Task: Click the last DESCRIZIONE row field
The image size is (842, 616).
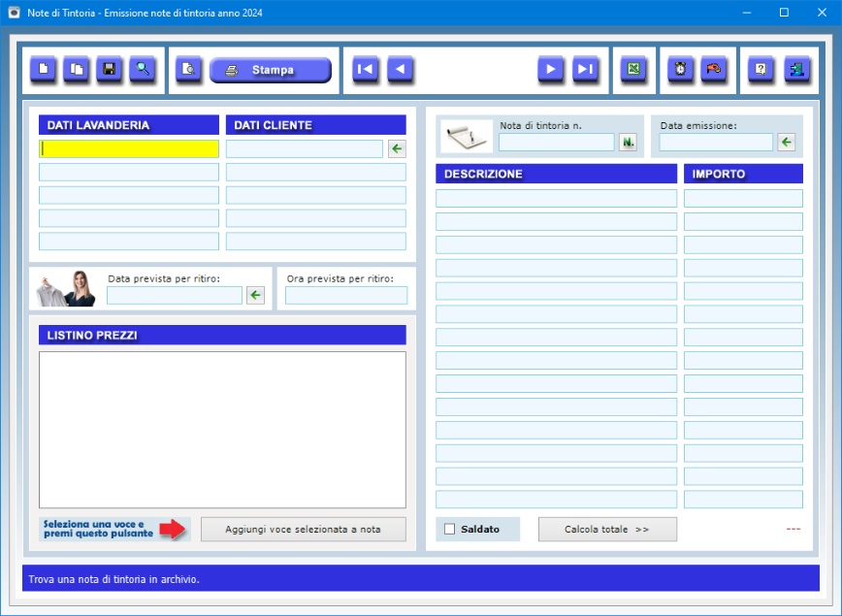Action: point(557,499)
